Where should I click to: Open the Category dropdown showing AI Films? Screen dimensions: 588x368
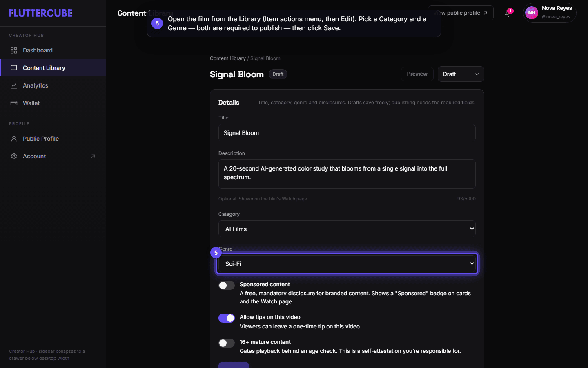point(347,229)
